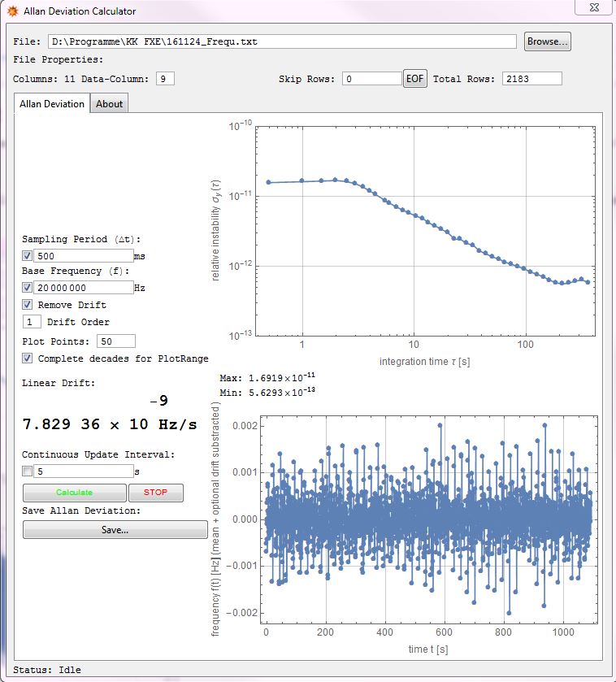Viewport: 616px width, 682px height.
Task: Toggle the Sampling Period checkbox
Action: point(27,256)
